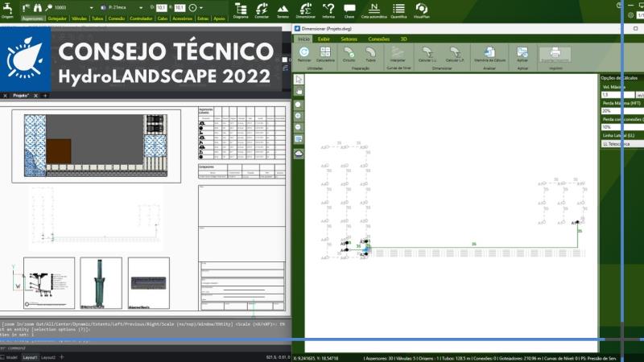Click the cloud icon in Dimensionar sidebar
Viewport: 644px width, 362px height.
point(299,154)
